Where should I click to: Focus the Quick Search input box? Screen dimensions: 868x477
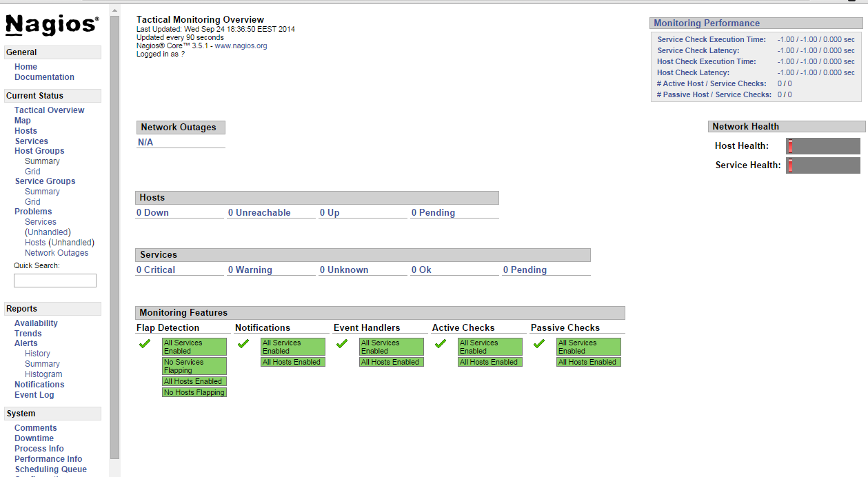point(55,281)
